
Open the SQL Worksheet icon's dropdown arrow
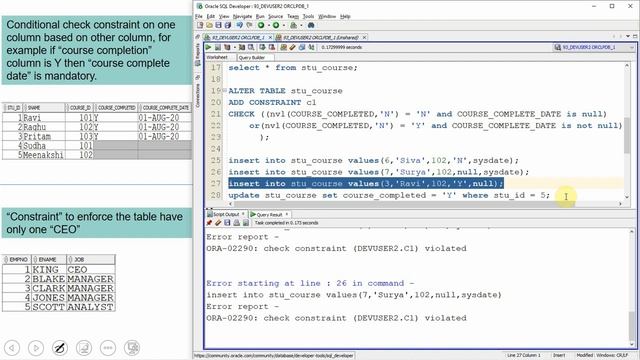click(x=301, y=25)
